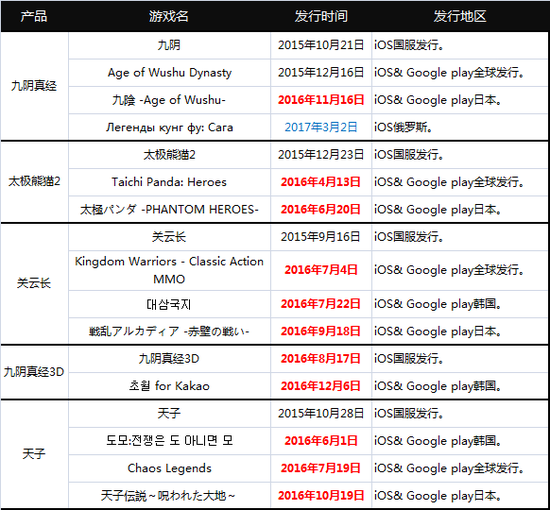
Task: Click Taichi Panda: Heroes cell
Action: pos(169,182)
